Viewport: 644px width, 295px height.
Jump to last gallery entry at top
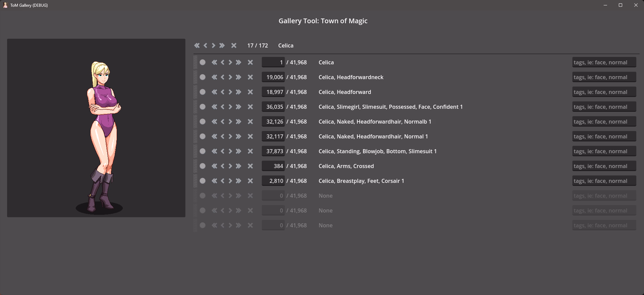pos(222,45)
